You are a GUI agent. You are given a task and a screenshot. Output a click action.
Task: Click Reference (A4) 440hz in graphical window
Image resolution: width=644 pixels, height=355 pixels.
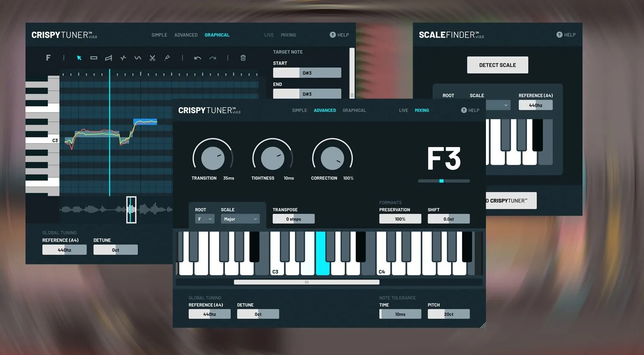click(x=64, y=250)
